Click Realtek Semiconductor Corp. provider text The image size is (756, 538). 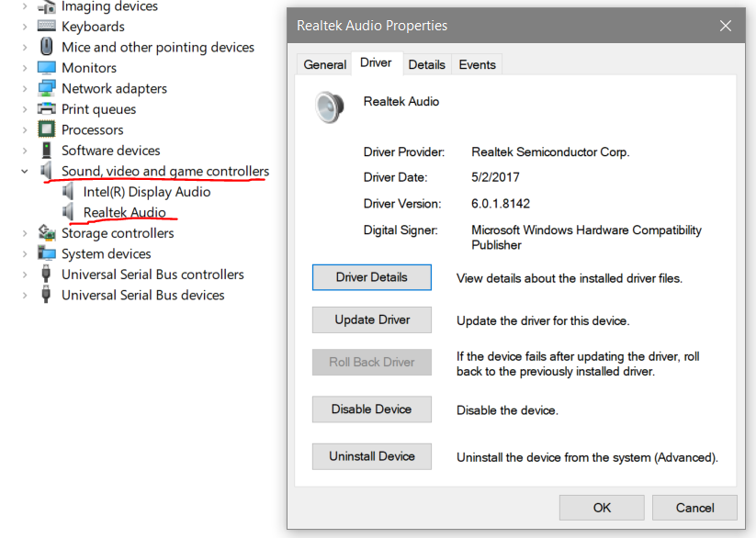point(550,151)
